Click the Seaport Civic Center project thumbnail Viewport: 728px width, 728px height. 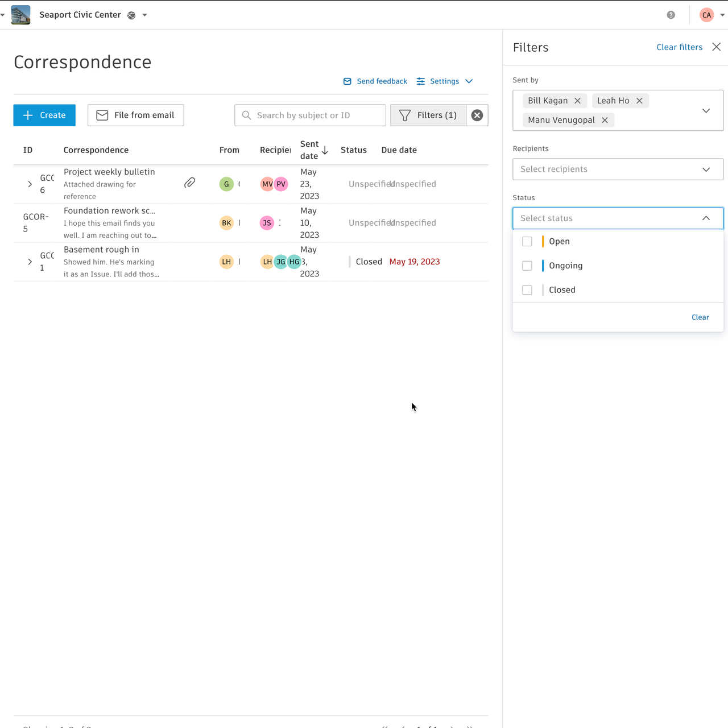20,15
